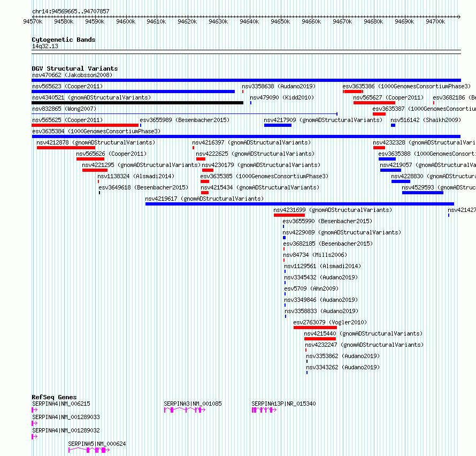
Task: Click the SERPINA4|NM_006215 gene glyph
Action: tap(34, 410)
